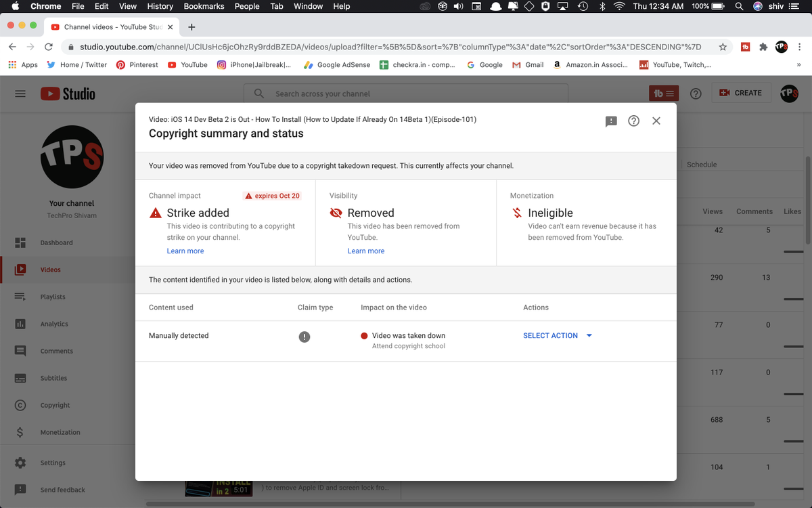Click Send feedback in sidebar
The image size is (812, 508).
pos(68,490)
